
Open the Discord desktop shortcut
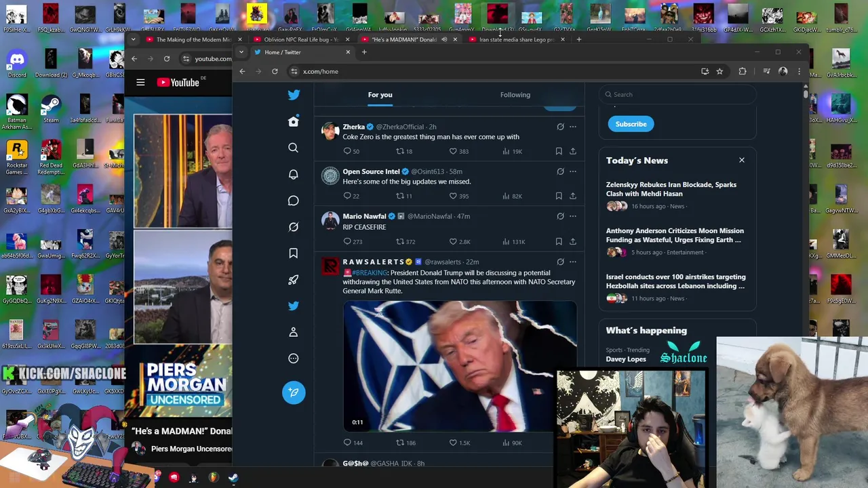[17, 62]
